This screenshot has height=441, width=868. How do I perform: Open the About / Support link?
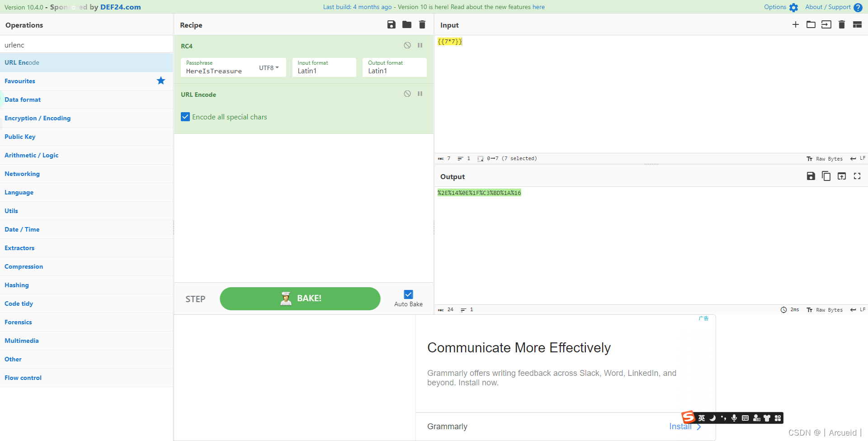click(x=828, y=7)
